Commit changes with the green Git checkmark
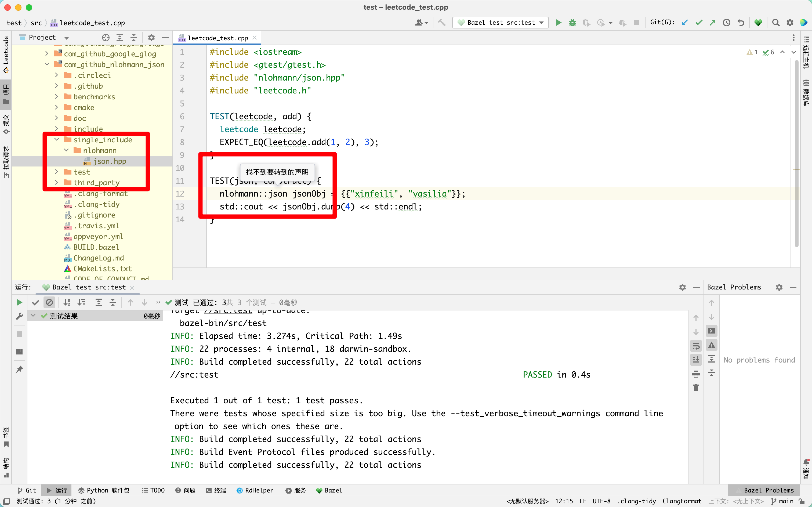The width and height of the screenshot is (812, 507). (698, 23)
